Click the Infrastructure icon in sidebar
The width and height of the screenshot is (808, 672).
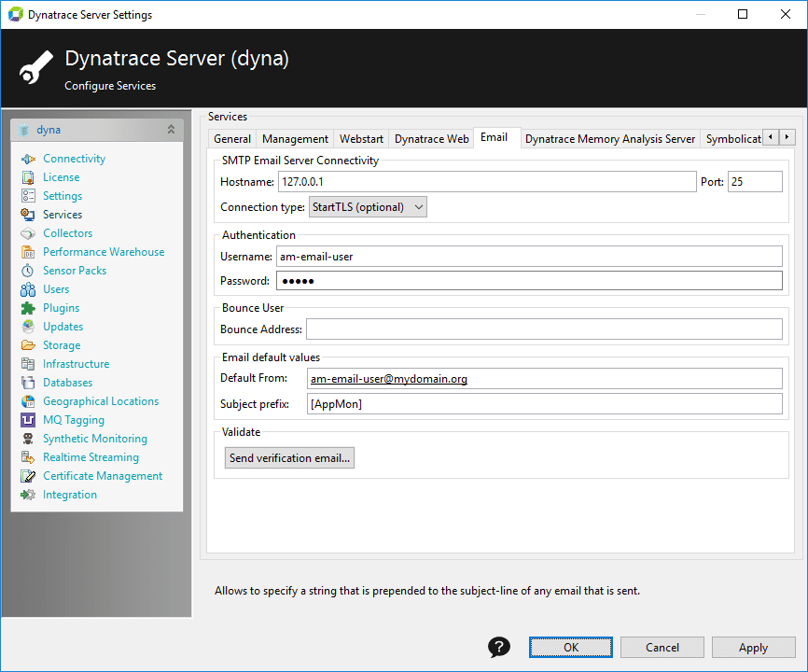pyautogui.click(x=28, y=364)
